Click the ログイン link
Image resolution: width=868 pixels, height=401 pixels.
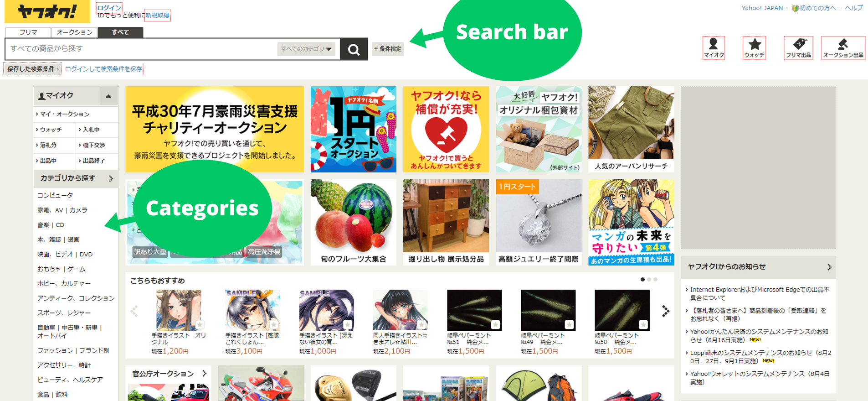[x=109, y=8]
